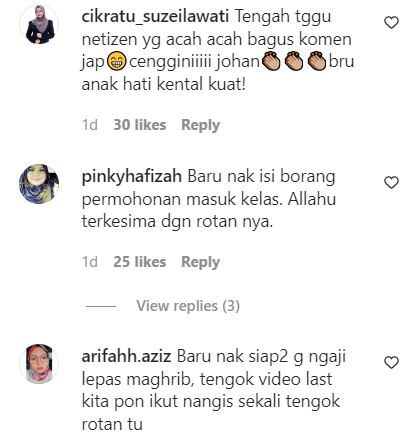The width and height of the screenshot is (416, 443).
Task: Visit the pinkyhafizah username link
Action: click(x=132, y=177)
